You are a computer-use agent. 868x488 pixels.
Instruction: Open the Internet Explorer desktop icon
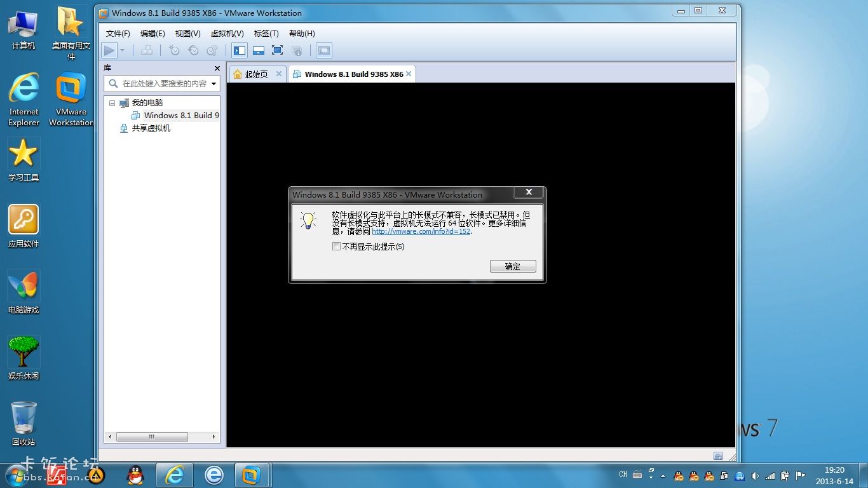pos(24,99)
